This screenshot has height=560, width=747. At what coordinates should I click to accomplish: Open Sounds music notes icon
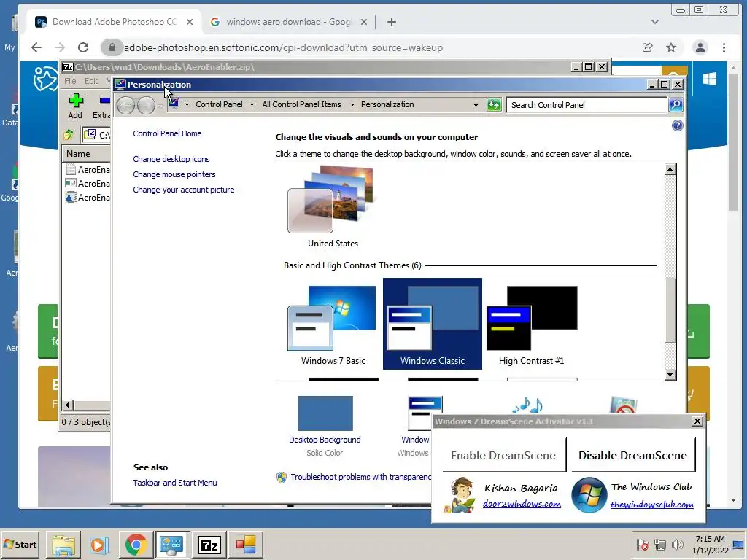527,405
